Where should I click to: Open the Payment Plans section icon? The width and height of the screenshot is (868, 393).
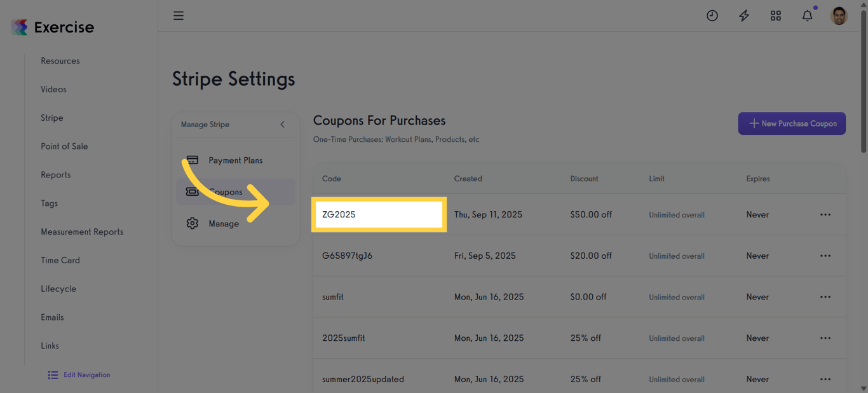point(193,160)
